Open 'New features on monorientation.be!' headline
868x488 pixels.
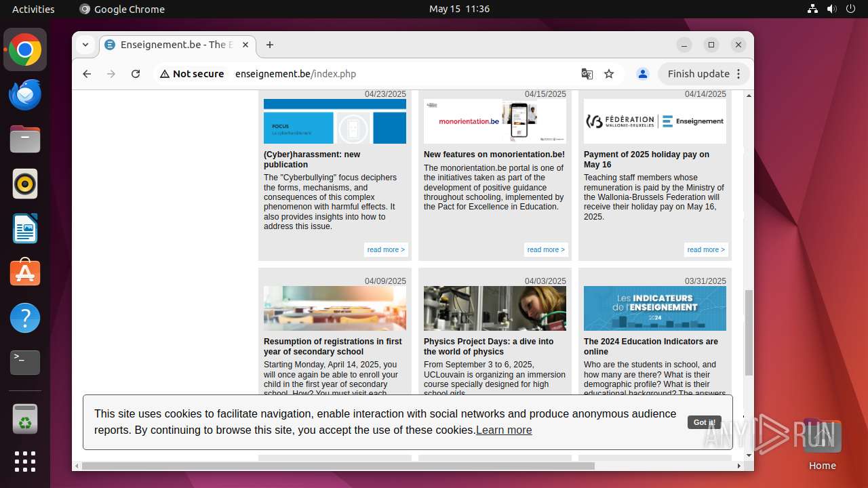tap(494, 155)
